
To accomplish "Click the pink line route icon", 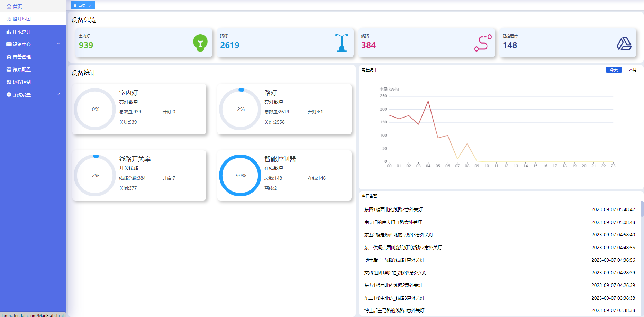I will (483, 43).
